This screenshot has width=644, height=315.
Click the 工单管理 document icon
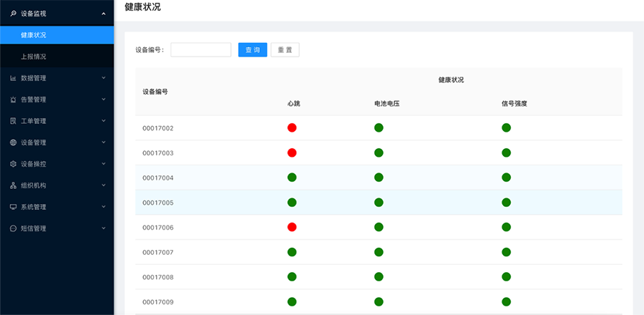tap(13, 121)
